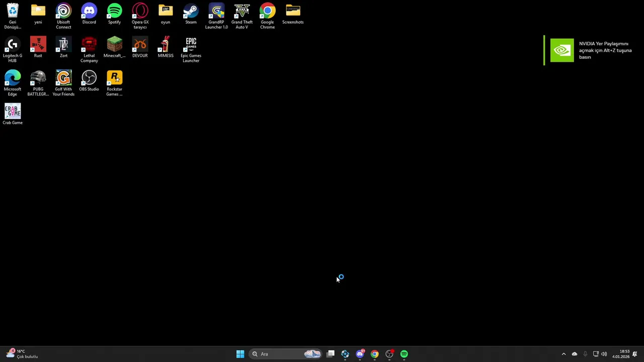Screen dimensions: 644x362
Task: Select the MIMESIS game shortcut
Action: [166, 47]
